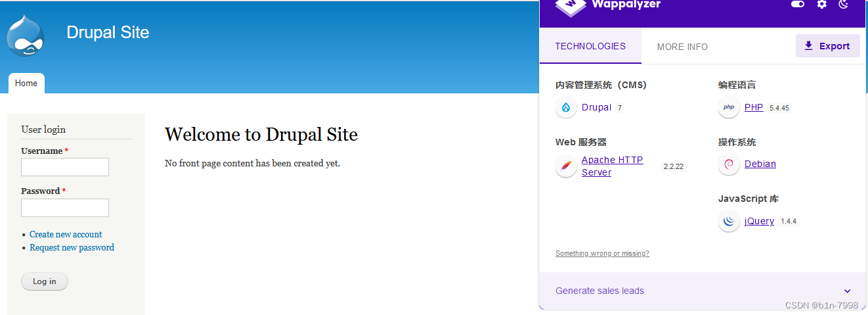Click the Export button

pyautogui.click(x=827, y=46)
